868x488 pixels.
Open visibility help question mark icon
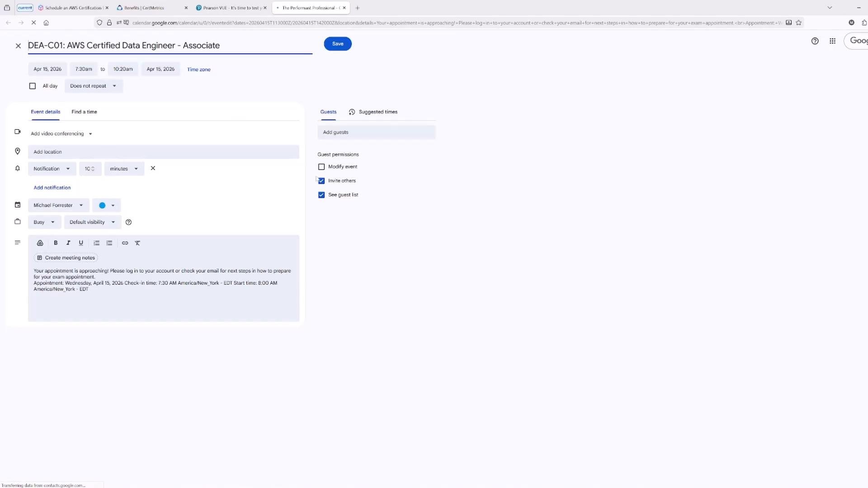point(128,222)
